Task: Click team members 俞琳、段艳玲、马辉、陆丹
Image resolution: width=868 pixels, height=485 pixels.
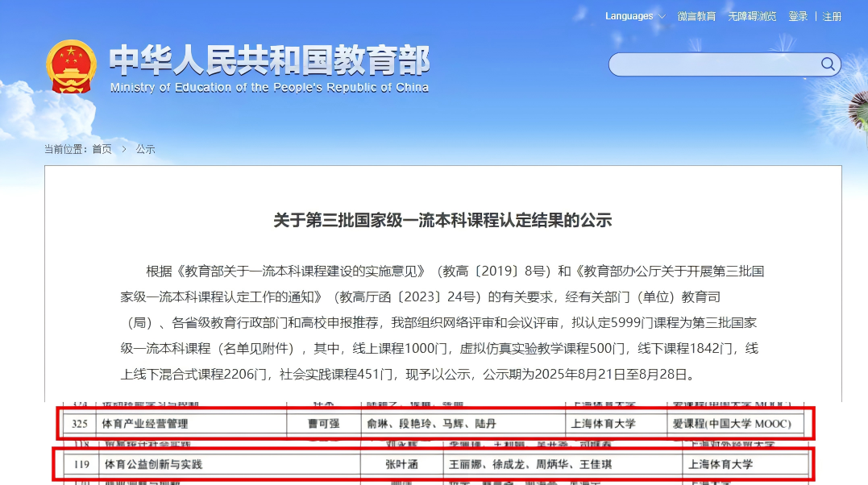Action: (x=431, y=424)
